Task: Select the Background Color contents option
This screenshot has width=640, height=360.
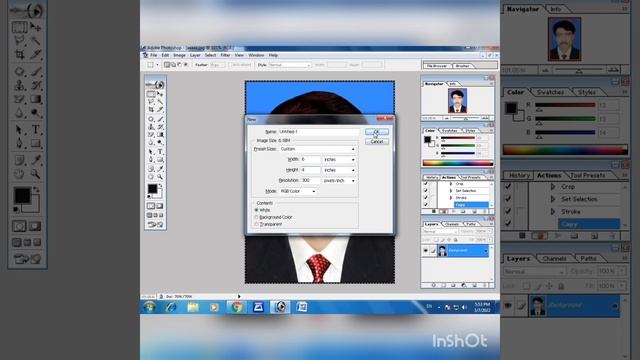Action: (257, 217)
